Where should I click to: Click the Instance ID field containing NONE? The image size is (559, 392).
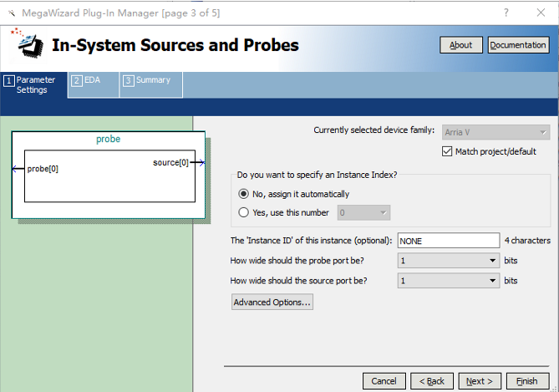pyautogui.click(x=449, y=241)
